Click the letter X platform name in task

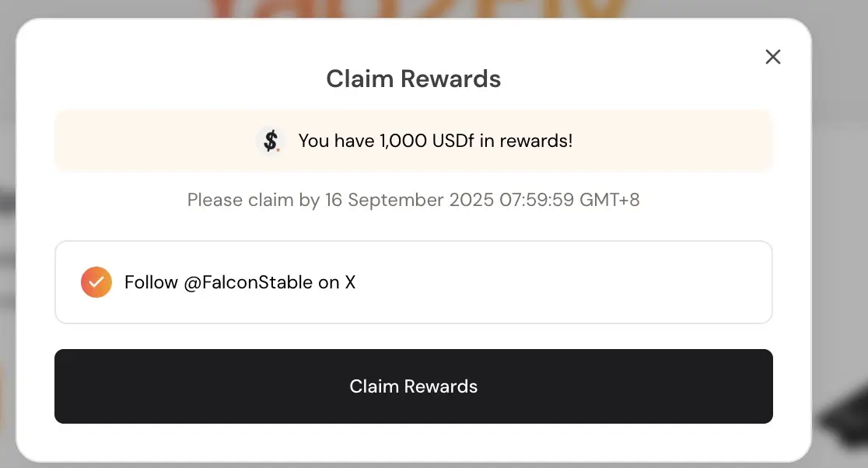(351, 283)
